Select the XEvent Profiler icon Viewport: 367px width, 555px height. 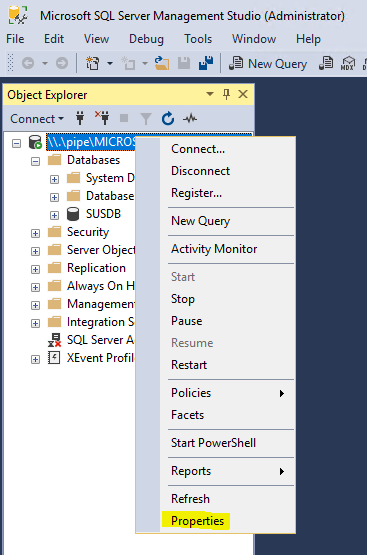54,358
